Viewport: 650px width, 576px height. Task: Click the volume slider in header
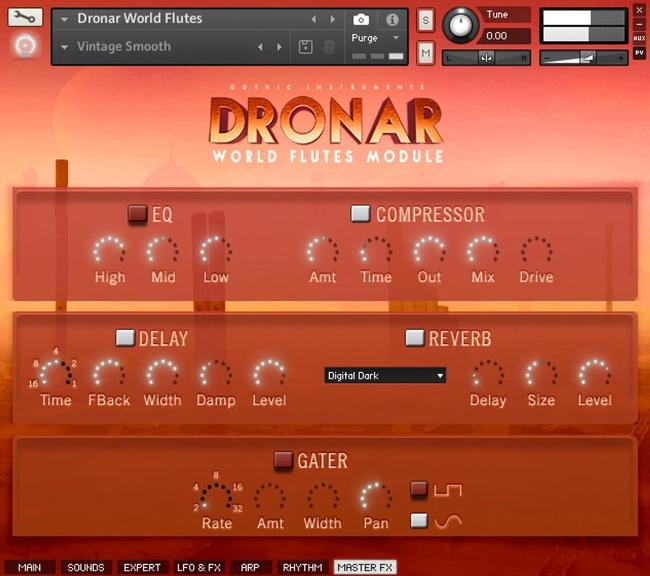[x=584, y=58]
